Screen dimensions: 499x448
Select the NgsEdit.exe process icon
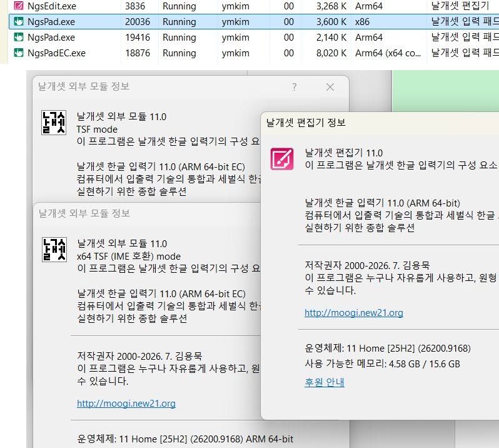(19, 6)
